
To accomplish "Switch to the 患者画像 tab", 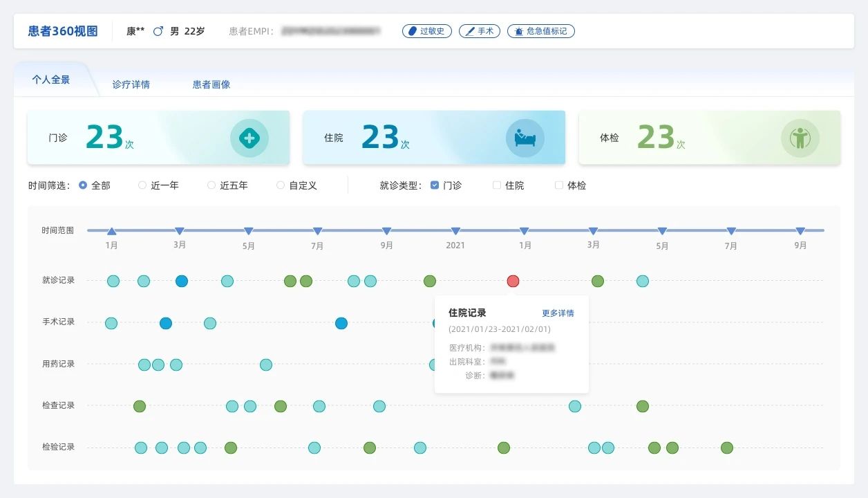I will point(211,84).
